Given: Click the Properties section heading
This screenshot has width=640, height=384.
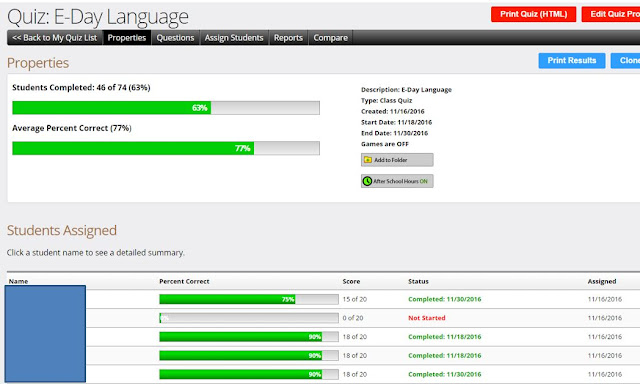Looking at the screenshot, I should (x=38, y=63).
